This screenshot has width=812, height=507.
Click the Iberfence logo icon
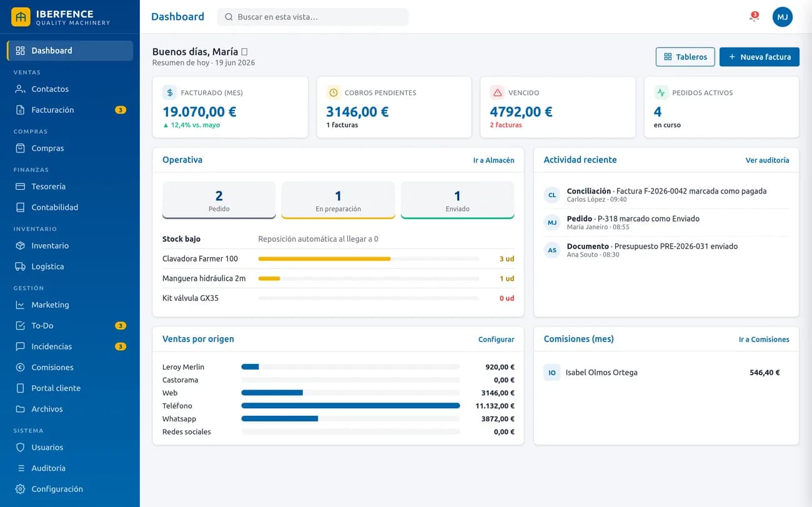21,17
